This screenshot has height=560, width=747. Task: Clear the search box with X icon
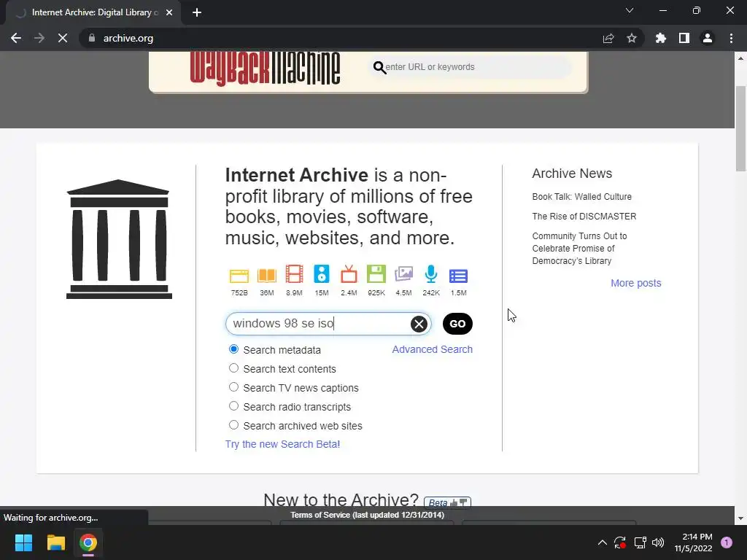pos(419,324)
